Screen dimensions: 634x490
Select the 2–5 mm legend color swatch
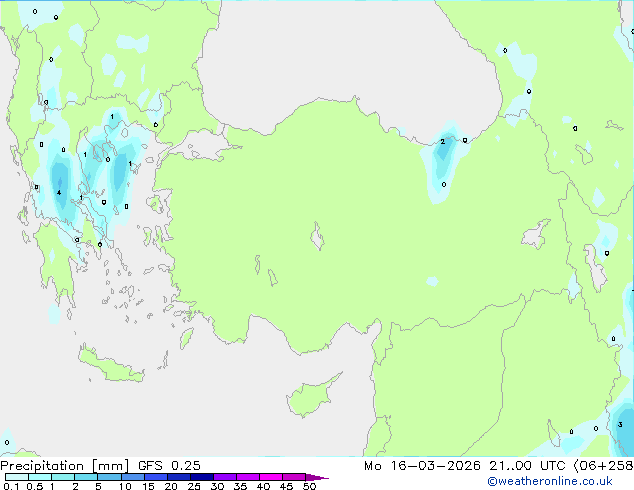[86, 477]
